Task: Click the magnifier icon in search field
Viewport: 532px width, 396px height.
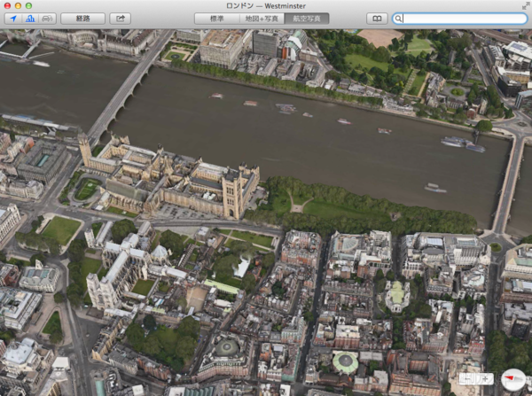Action: pyautogui.click(x=398, y=19)
